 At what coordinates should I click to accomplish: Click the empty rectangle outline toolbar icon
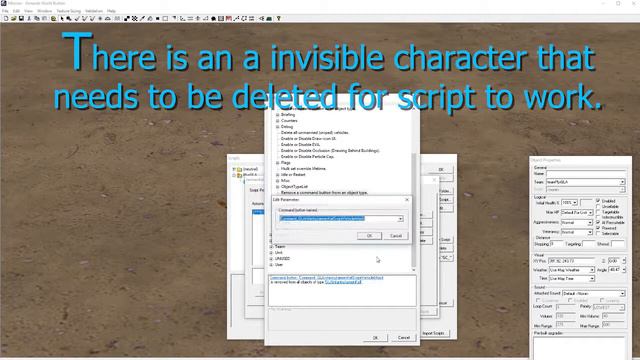tap(165, 18)
